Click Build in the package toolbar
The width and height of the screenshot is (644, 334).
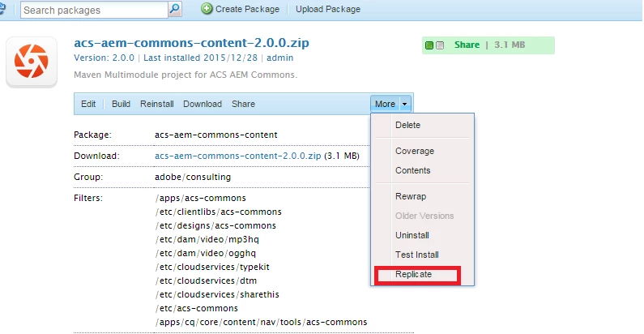(121, 104)
